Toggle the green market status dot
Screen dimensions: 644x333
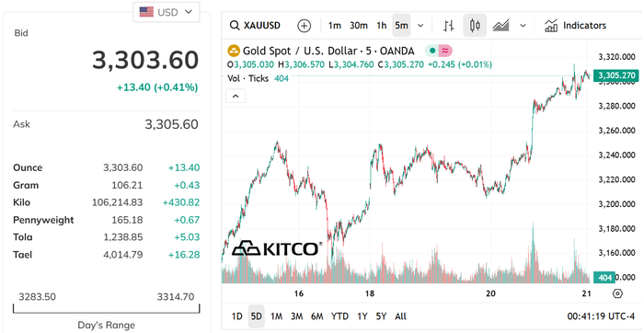pos(432,51)
